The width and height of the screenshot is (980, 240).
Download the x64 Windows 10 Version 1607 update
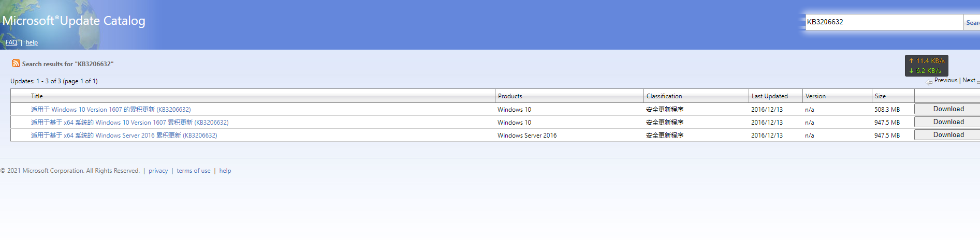pos(947,122)
